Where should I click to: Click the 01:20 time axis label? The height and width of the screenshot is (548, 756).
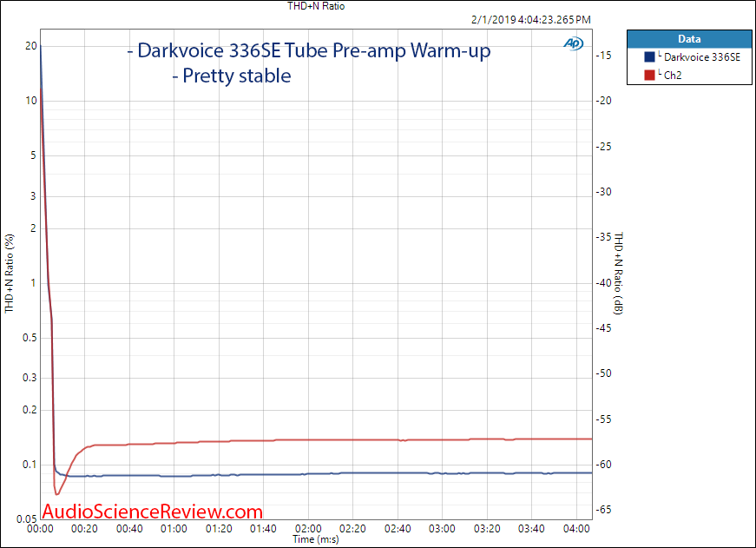(x=219, y=529)
